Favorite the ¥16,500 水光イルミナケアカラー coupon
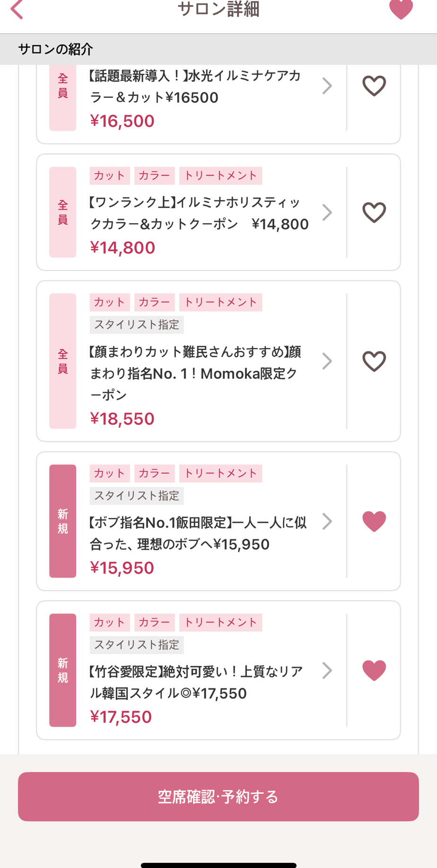Image resolution: width=437 pixels, height=868 pixels. 374,86
